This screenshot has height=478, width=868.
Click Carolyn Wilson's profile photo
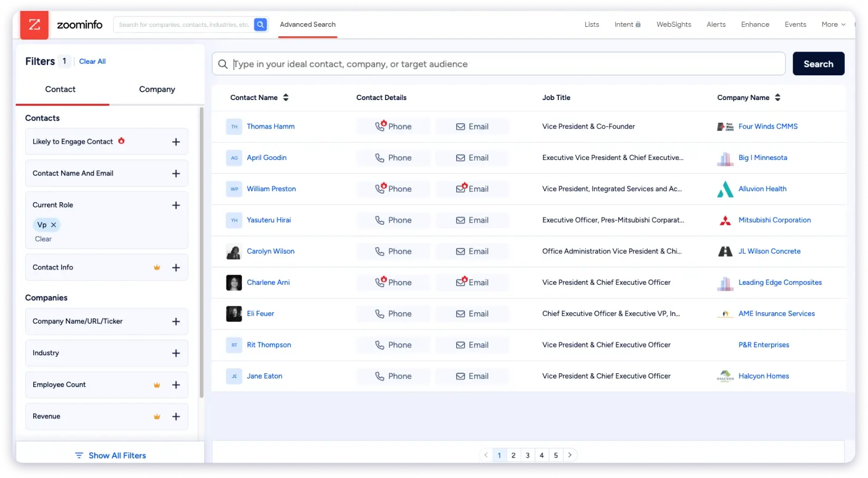click(x=234, y=252)
